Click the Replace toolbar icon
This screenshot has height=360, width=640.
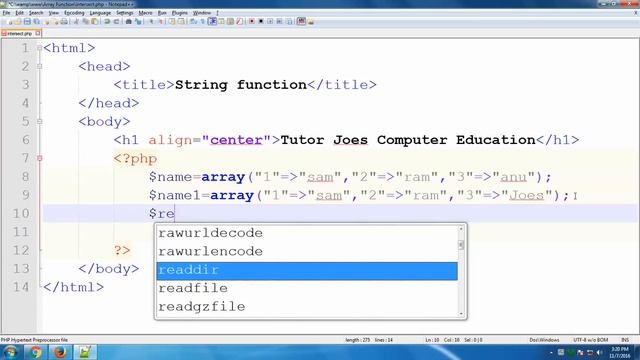138,21
